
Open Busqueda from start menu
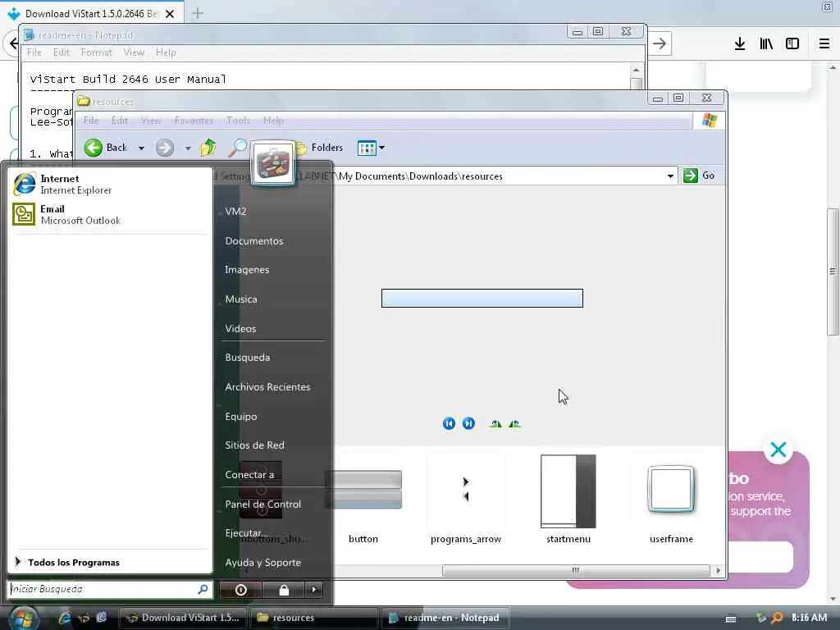[x=247, y=358]
